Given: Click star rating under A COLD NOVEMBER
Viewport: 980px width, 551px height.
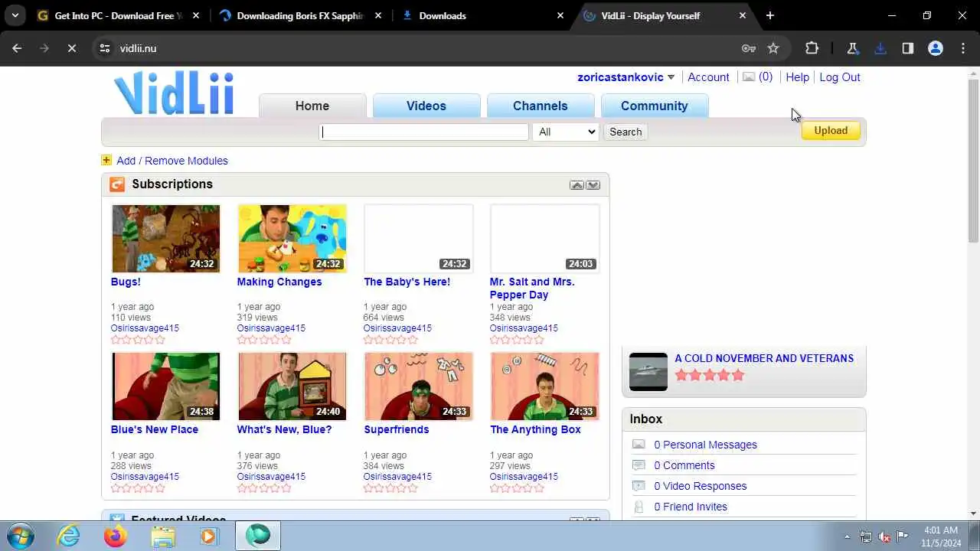Looking at the screenshot, I should click(710, 375).
